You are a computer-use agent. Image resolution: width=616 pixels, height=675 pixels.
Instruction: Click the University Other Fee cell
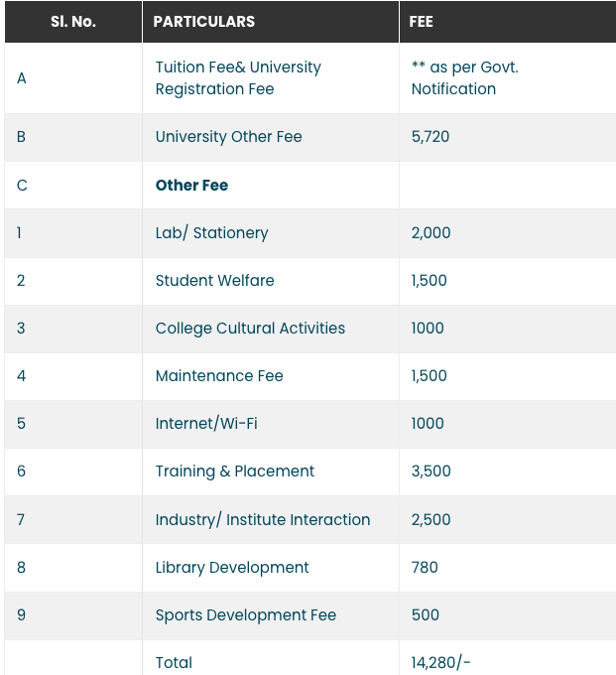pos(228,137)
